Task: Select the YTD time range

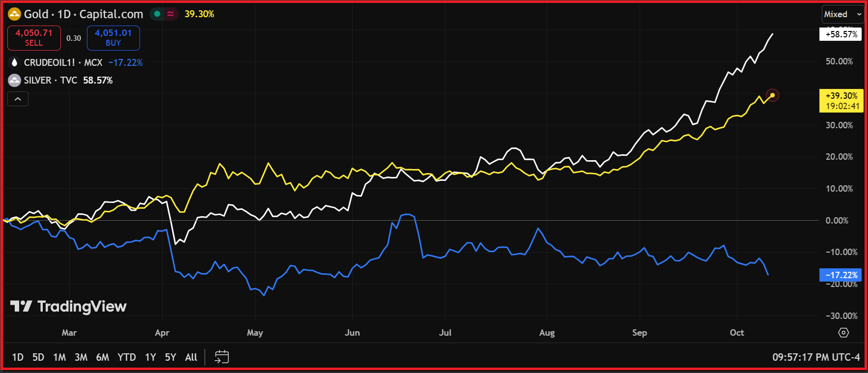Action: (x=127, y=357)
